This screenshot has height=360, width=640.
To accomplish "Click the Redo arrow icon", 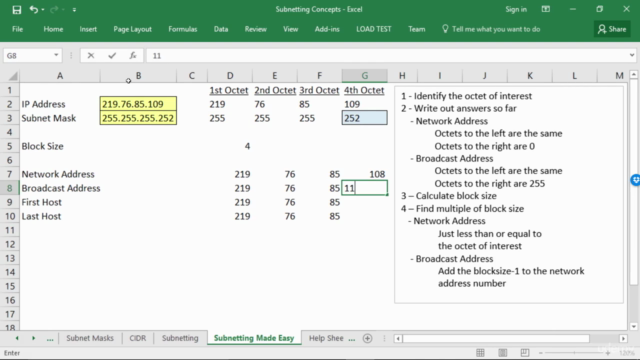I will (54, 9).
